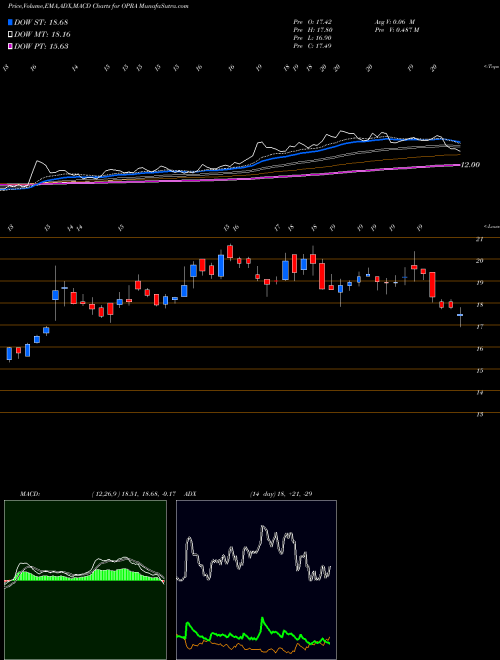Click the first blue candlestick near 16
500x660 pixels.
coord(9,354)
